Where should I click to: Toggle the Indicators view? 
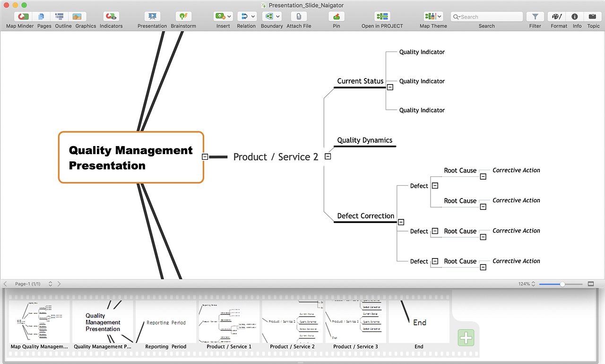(111, 17)
